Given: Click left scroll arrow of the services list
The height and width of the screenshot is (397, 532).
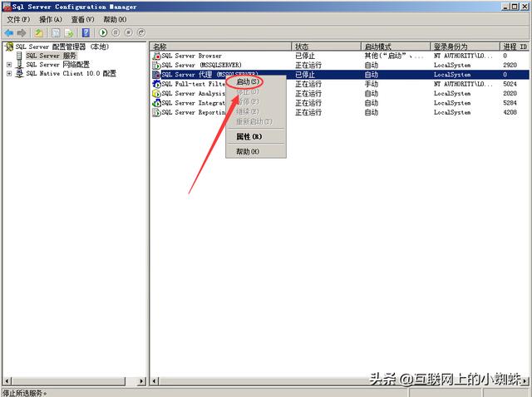Looking at the screenshot, I should click(x=155, y=381).
